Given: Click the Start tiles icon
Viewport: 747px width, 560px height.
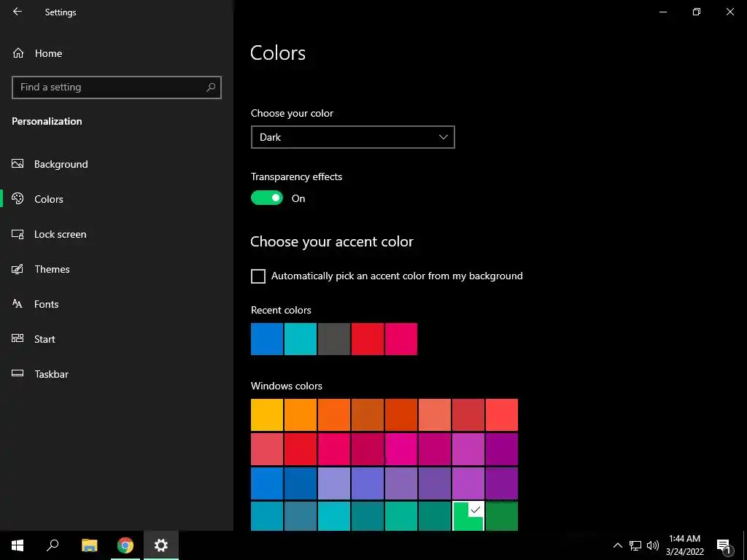Looking at the screenshot, I should coord(18,338).
